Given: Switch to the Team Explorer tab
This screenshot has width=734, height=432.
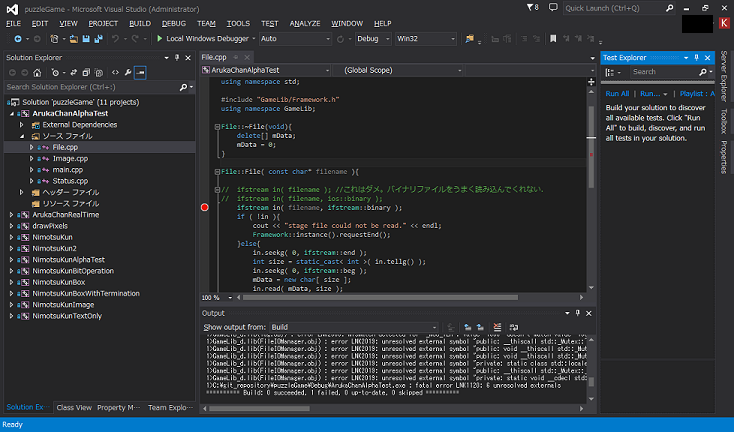Looking at the screenshot, I should tap(170, 408).
